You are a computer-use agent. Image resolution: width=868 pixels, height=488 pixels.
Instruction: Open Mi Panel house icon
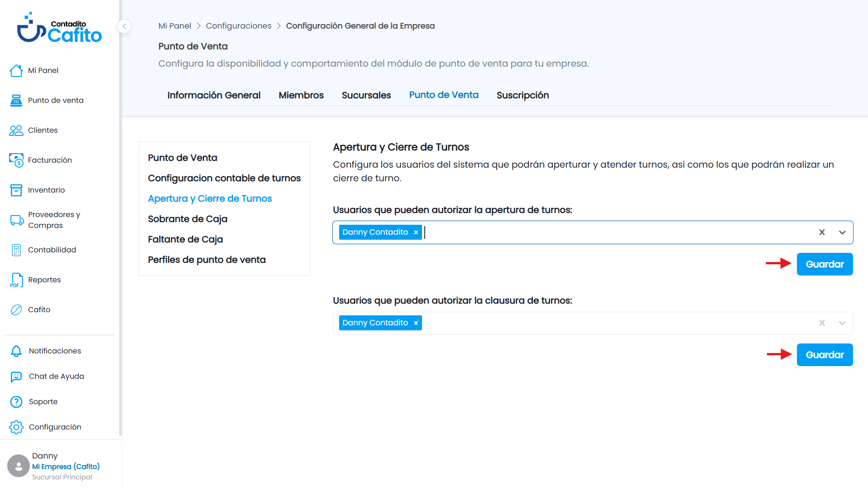pos(16,70)
